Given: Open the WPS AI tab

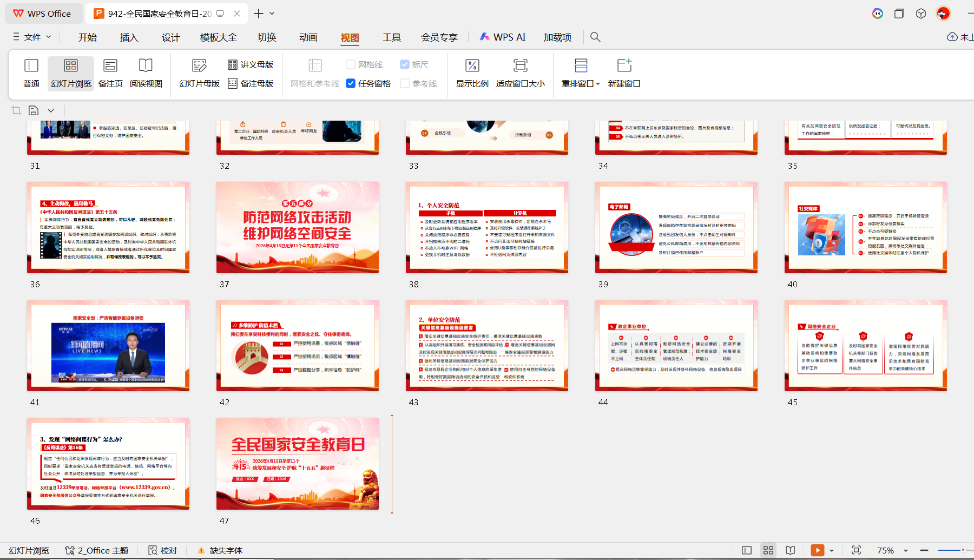Looking at the screenshot, I should pos(503,37).
